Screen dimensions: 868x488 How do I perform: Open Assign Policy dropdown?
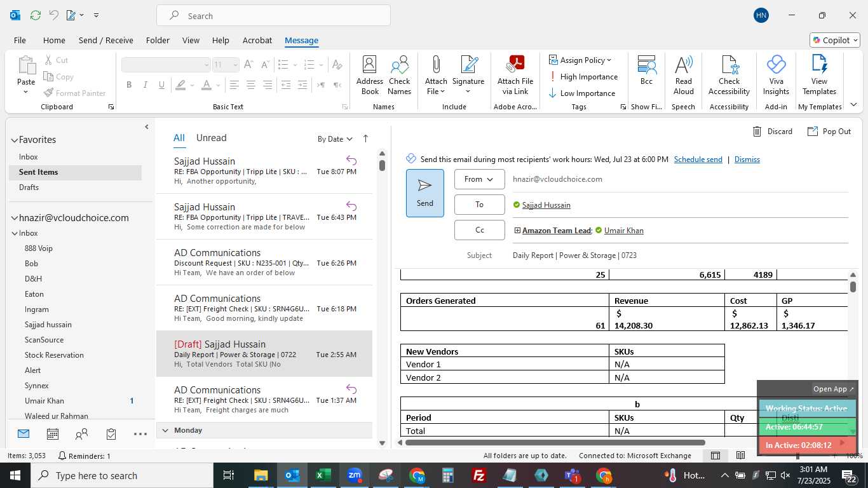[x=580, y=60]
